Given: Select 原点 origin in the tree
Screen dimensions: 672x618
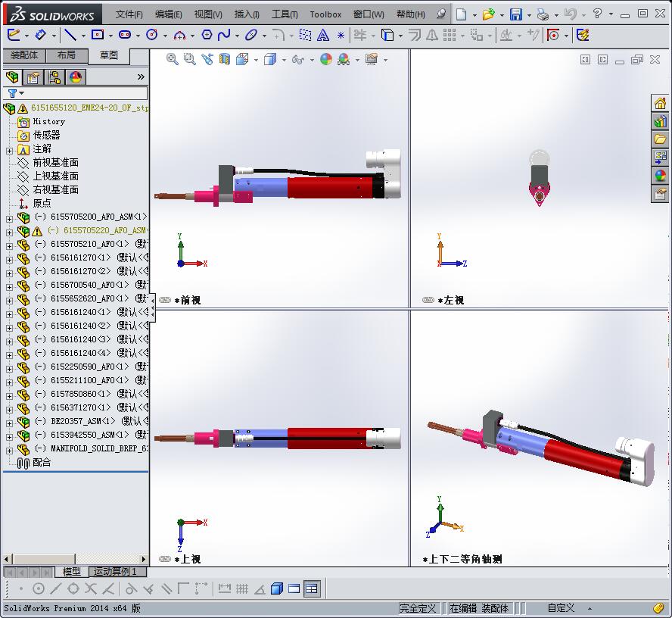Looking at the screenshot, I should tap(42, 203).
